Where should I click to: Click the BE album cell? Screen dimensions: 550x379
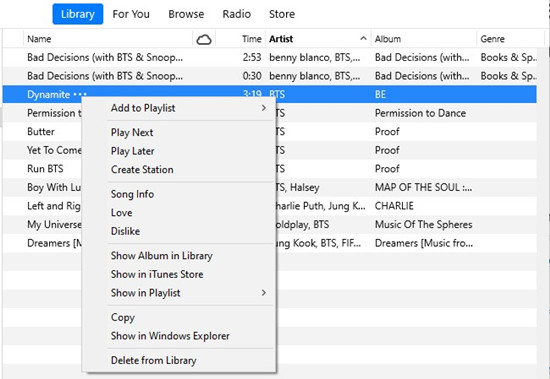380,94
